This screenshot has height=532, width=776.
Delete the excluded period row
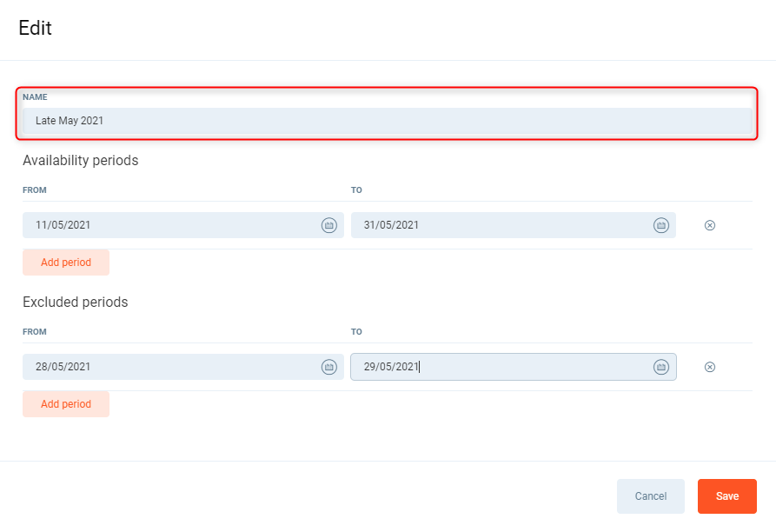click(x=709, y=367)
